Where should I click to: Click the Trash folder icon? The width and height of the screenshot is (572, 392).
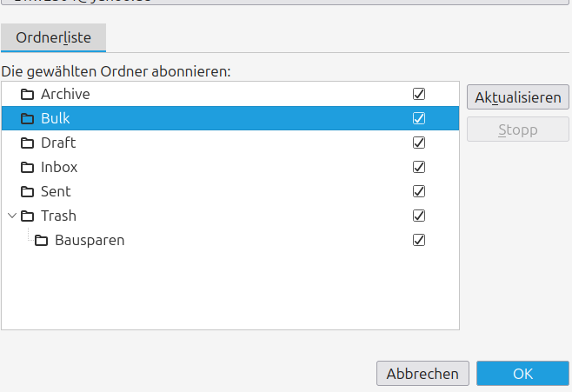point(27,216)
